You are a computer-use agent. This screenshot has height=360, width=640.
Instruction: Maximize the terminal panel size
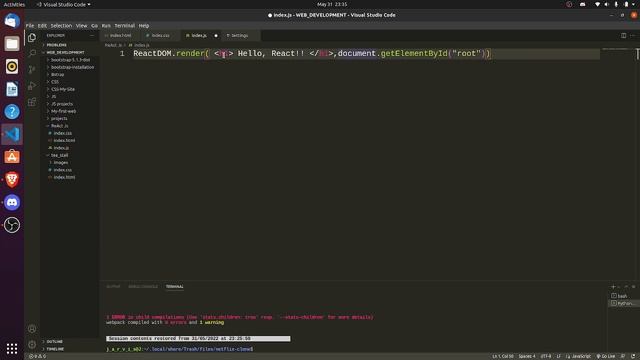[627, 287]
